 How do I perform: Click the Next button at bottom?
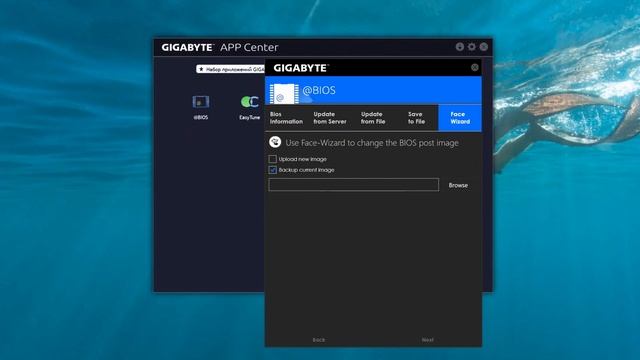427,340
